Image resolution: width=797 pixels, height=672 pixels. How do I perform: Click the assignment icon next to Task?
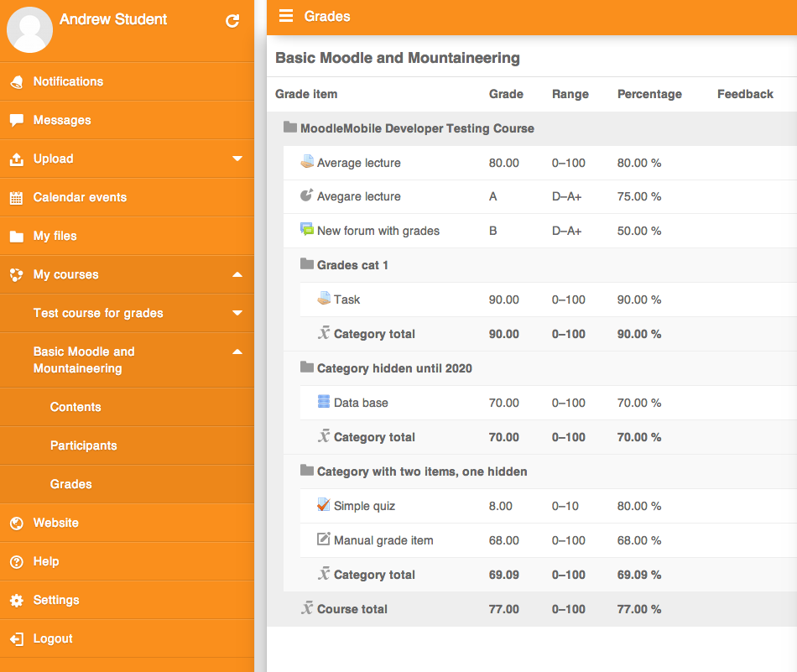point(324,298)
